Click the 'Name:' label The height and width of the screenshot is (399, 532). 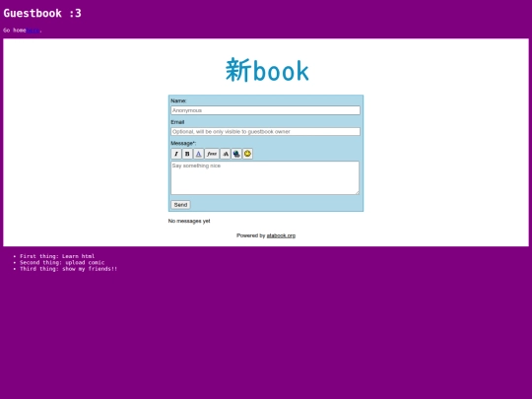[178, 100]
